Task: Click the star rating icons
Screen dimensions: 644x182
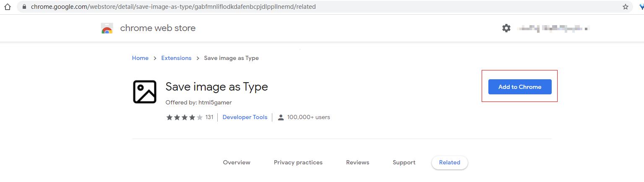Action: 184,117
